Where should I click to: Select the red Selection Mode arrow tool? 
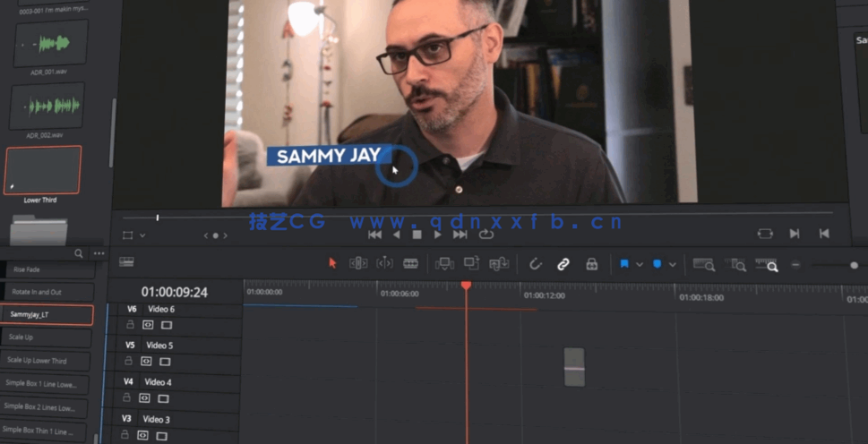[332, 263]
